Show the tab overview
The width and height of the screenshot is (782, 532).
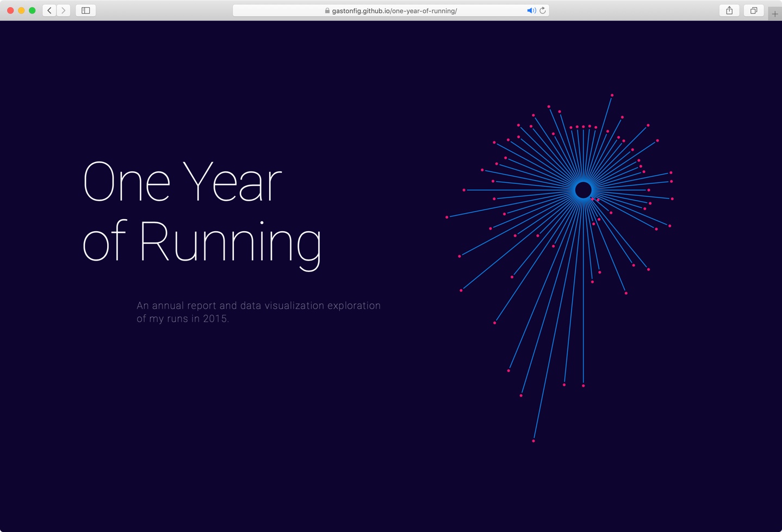(x=754, y=10)
